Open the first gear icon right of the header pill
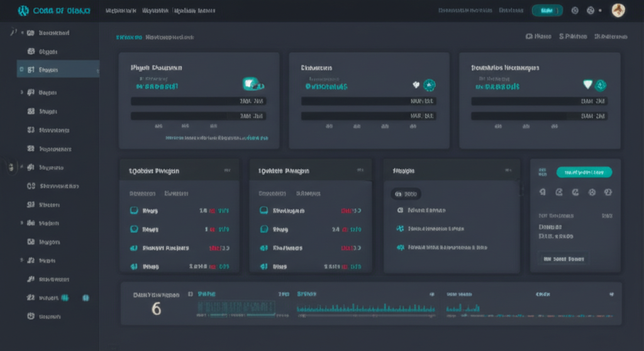This screenshot has width=644, height=351. pos(575,11)
